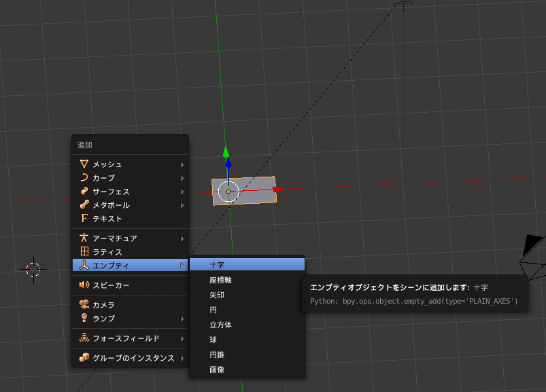Expand the arrow next to メタボール
Screen dimensions: 546x392
(182, 205)
